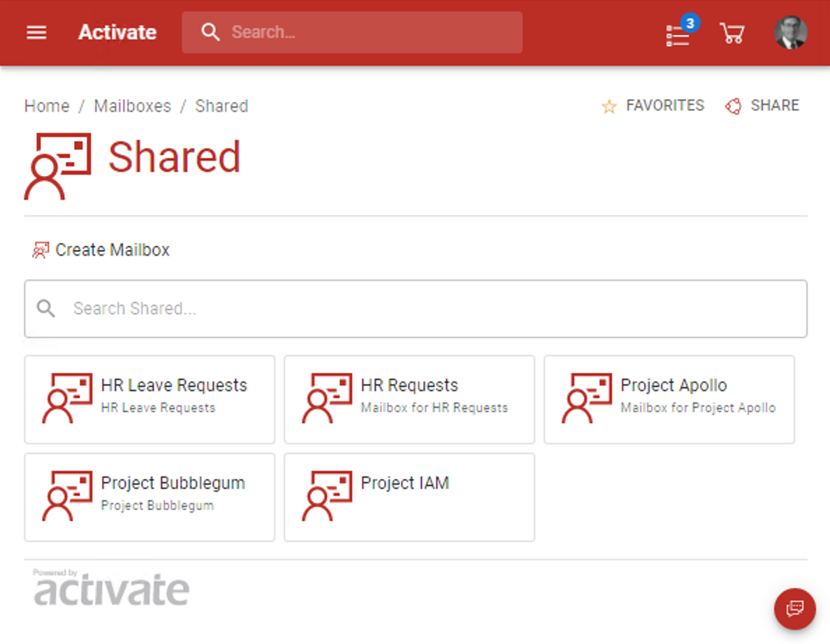Open Project Apollo card title

[x=674, y=386]
